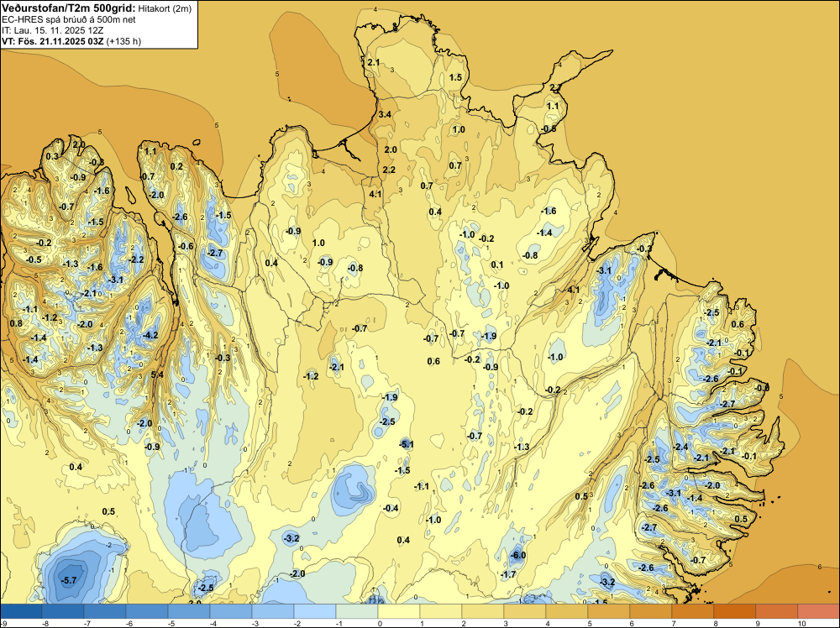This screenshot has height=628, width=840.
Task: Select the legend swatch between -3 and -2
Action: click(273, 611)
